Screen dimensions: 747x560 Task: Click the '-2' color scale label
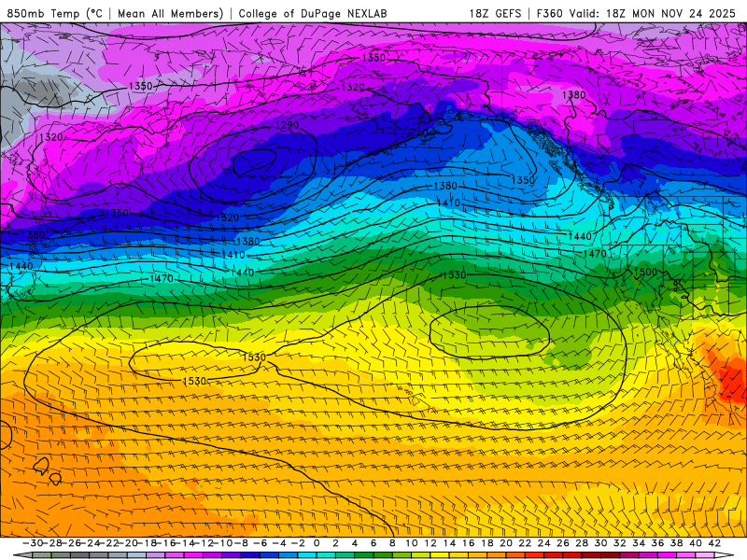pyautogui.click(x=298, y=543)
